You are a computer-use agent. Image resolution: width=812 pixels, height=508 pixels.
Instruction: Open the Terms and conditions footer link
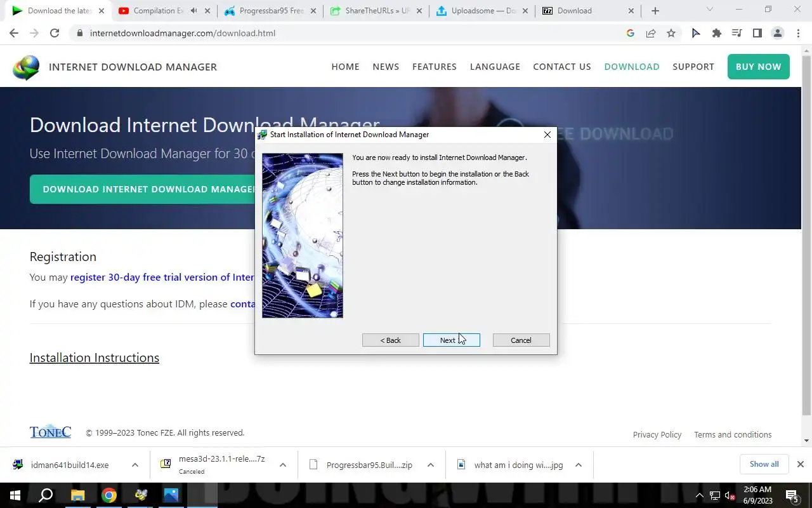click(x=733, y=434)
